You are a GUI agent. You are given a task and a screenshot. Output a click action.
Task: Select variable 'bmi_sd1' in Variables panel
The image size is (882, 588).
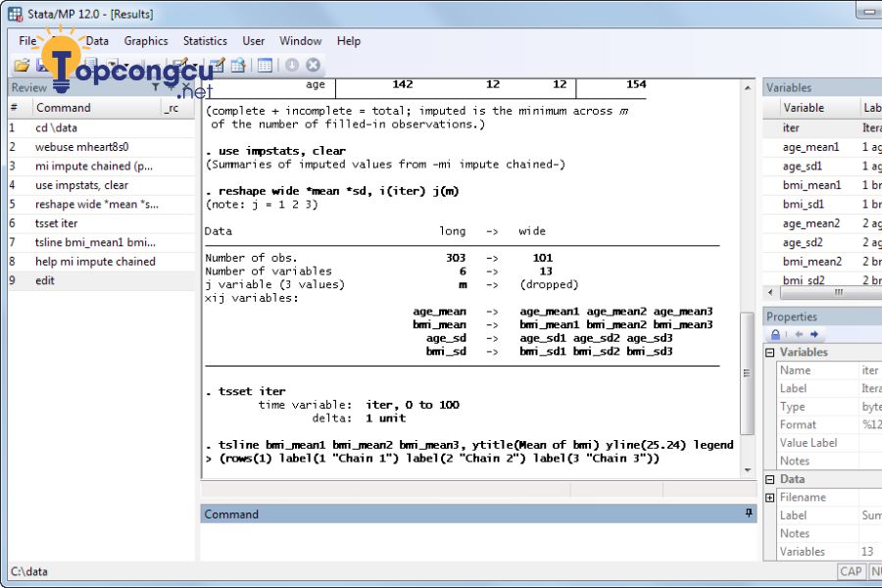pyautogui.click(x=822, y=204)
